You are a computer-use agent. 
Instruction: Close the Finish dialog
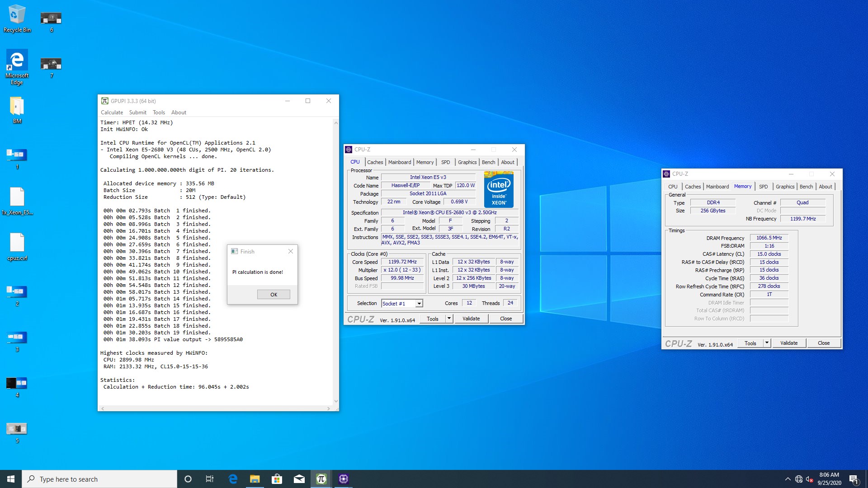coord(291,251)
